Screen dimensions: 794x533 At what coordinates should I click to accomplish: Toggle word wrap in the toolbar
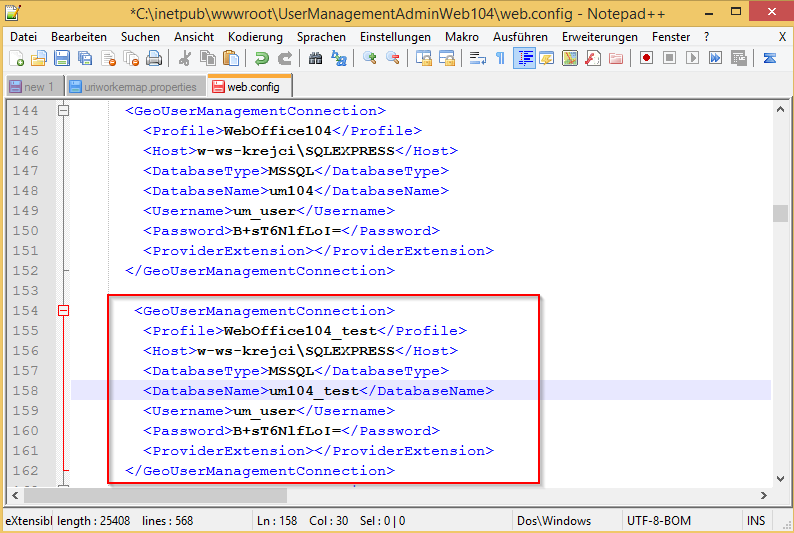[478, 58]
